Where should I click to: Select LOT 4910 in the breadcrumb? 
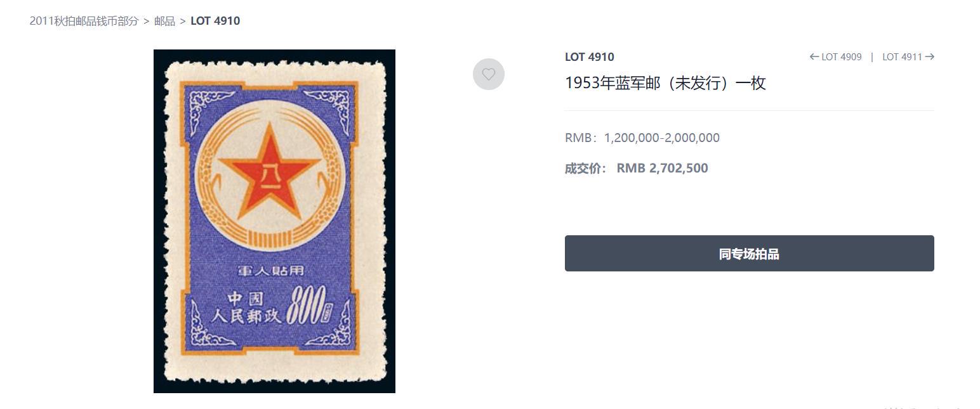tap(215, 21)
